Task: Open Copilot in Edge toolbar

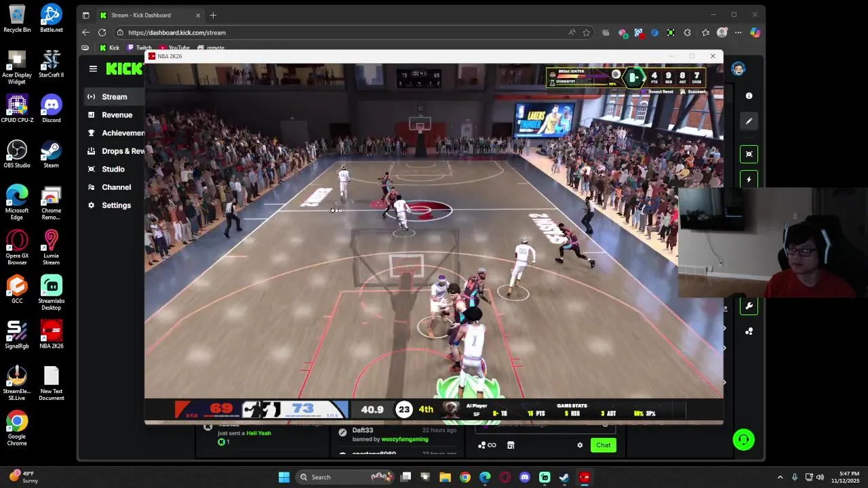Action: [755, 33]
